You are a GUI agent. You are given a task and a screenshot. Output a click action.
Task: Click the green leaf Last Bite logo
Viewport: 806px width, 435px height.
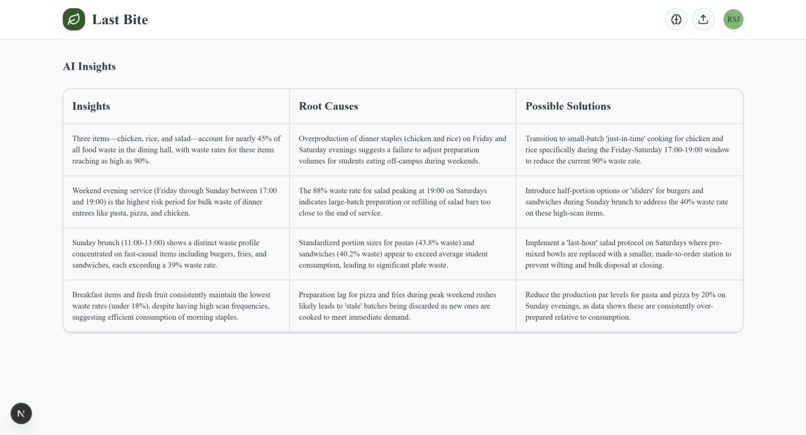[x=74, y=20]
